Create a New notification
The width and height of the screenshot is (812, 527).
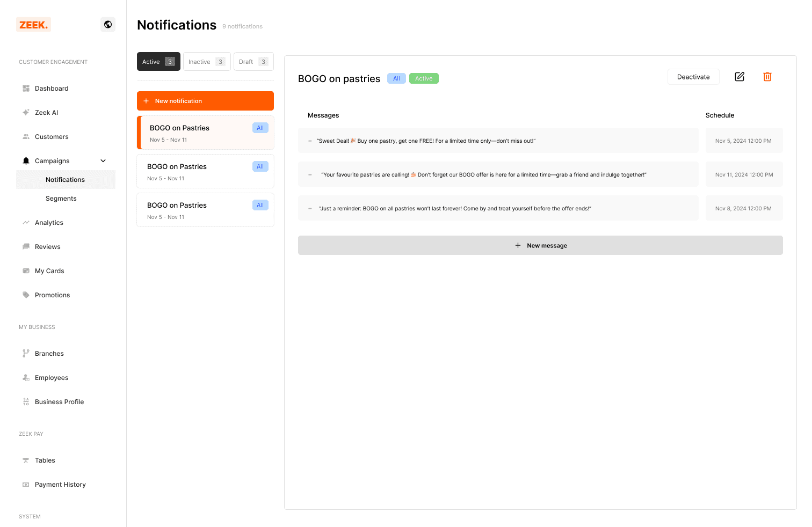tap(205, 101)
